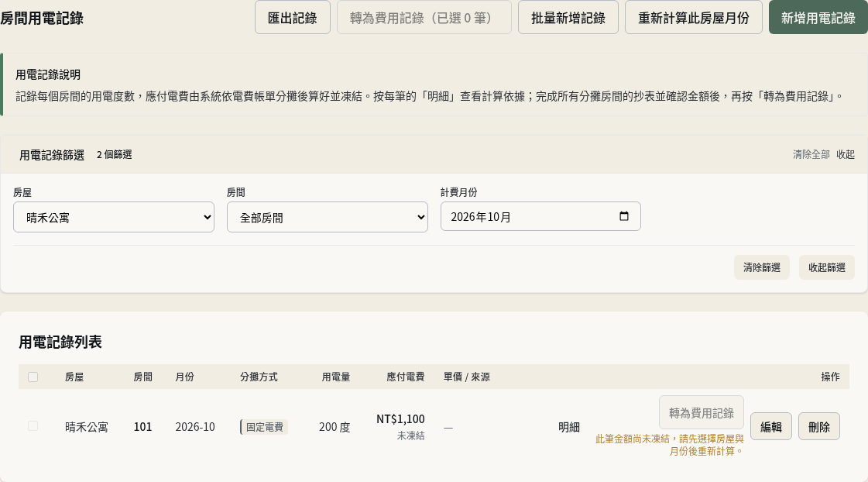The height and width of the screenshot is (482, 868).
Task: Click the 固定電費 badge in the row
Action: 264,427
